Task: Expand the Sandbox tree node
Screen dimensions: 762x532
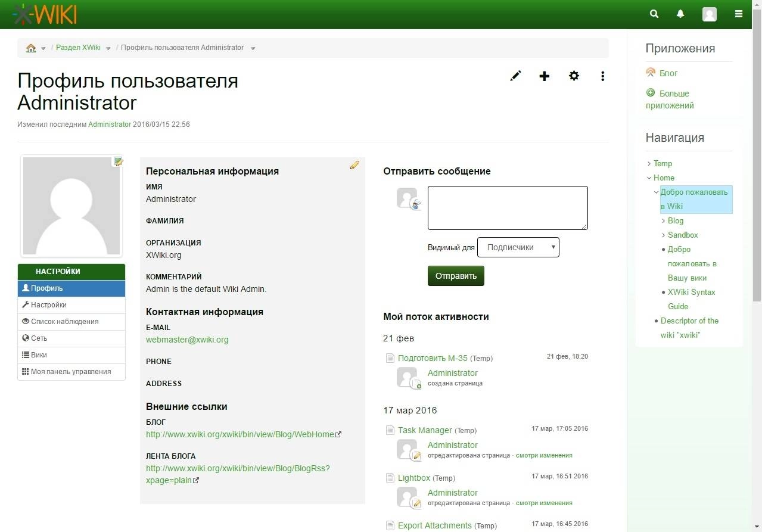Action: (663, 235)
